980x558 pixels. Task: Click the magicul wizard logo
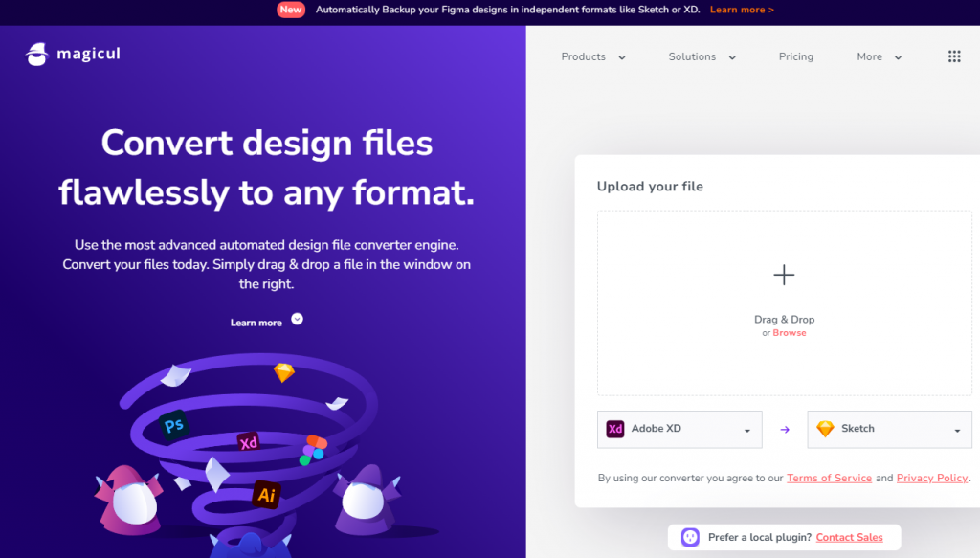coord(38,54)
